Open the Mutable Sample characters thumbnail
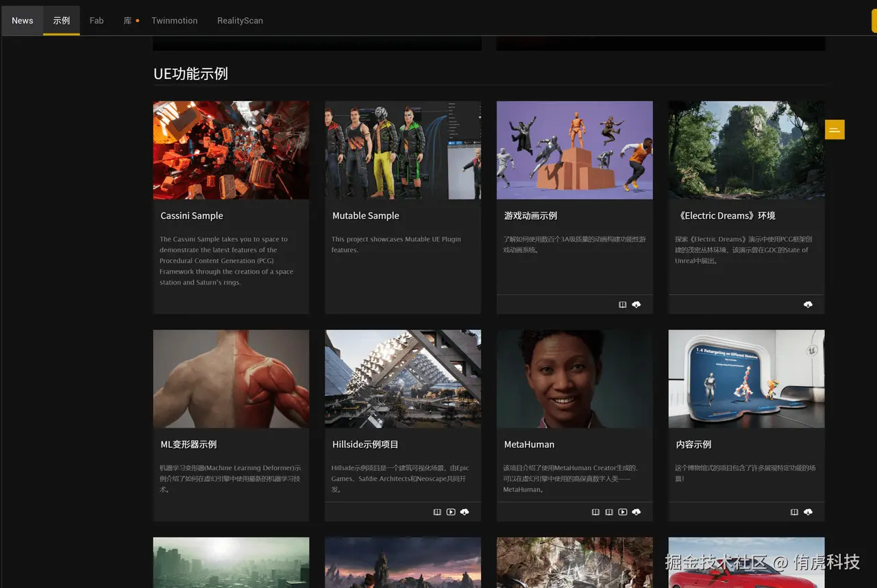The height and width of the screenshot is (588, 877). [403, 150]
